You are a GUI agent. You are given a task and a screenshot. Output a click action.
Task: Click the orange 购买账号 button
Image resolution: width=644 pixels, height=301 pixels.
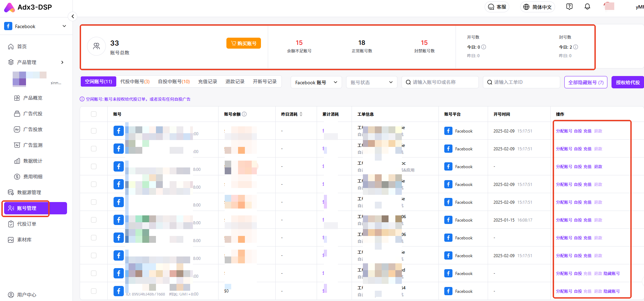[x=244, y=43]
